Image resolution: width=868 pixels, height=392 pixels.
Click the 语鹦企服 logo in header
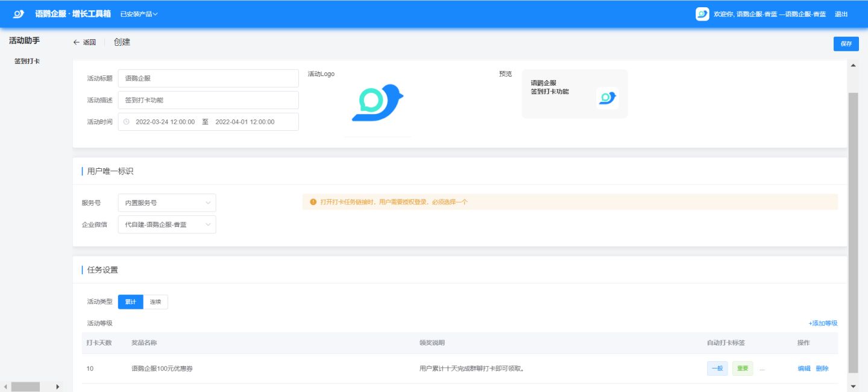[19, 14]
